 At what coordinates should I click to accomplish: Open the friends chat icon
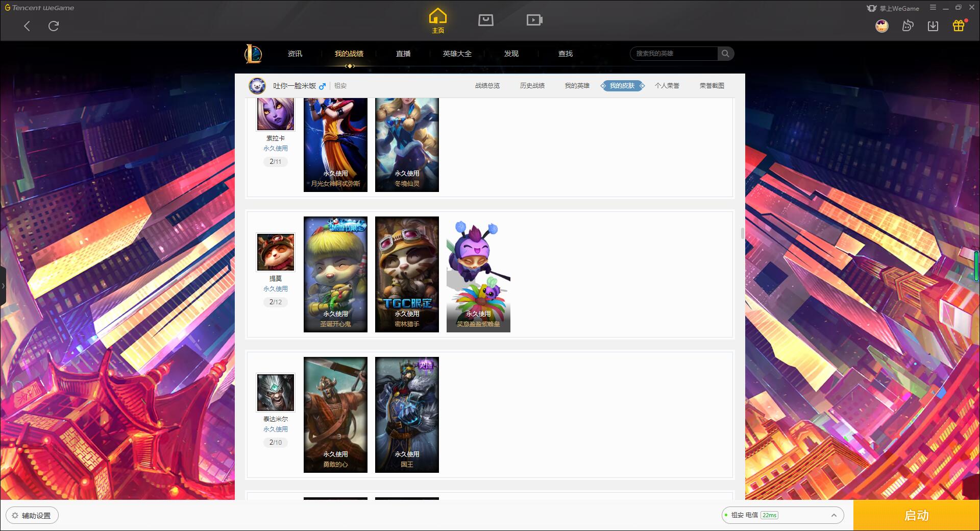pyautogui.click(x=908, y=26)
